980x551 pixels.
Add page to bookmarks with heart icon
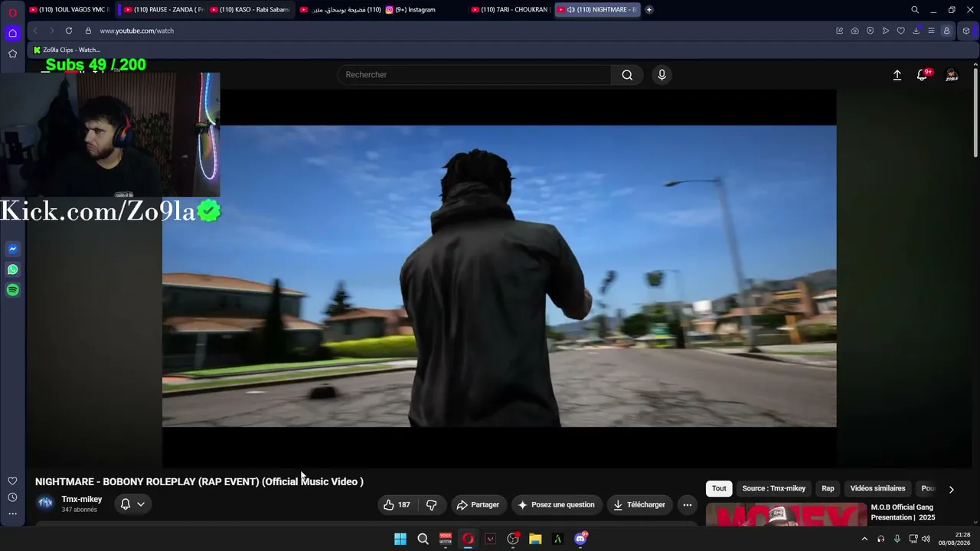pos(900,31)
